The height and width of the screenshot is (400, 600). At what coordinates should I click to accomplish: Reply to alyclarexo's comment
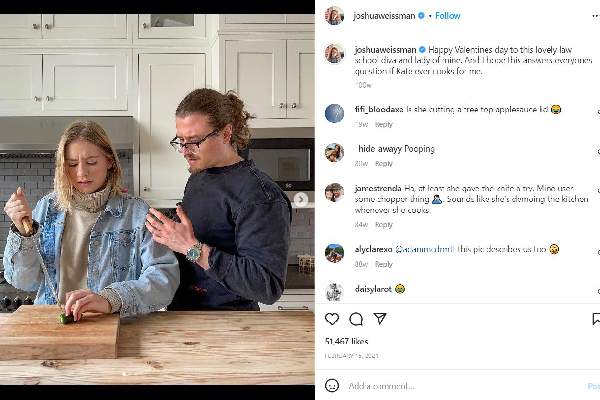pyautogui.click(x=384, y=264)
